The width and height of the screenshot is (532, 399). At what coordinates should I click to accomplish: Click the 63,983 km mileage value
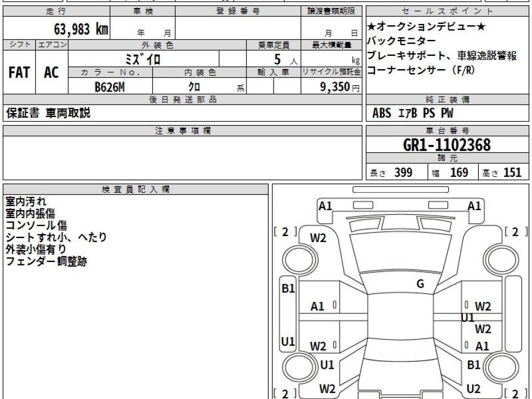click(81, 29)
